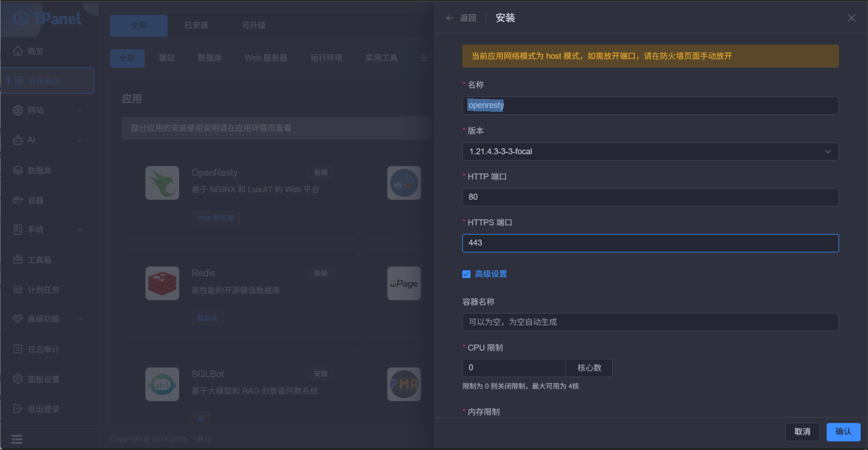Screen dimensions: 868x450
Task: Click the back arrow icon in install panel
Action: click(x=450, y=18)
